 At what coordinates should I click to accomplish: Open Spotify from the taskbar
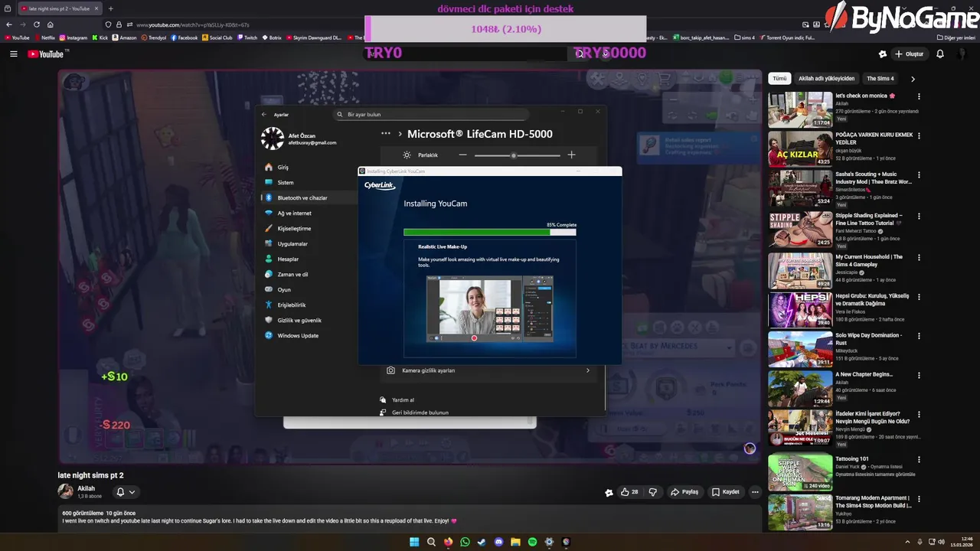(532, 542)
